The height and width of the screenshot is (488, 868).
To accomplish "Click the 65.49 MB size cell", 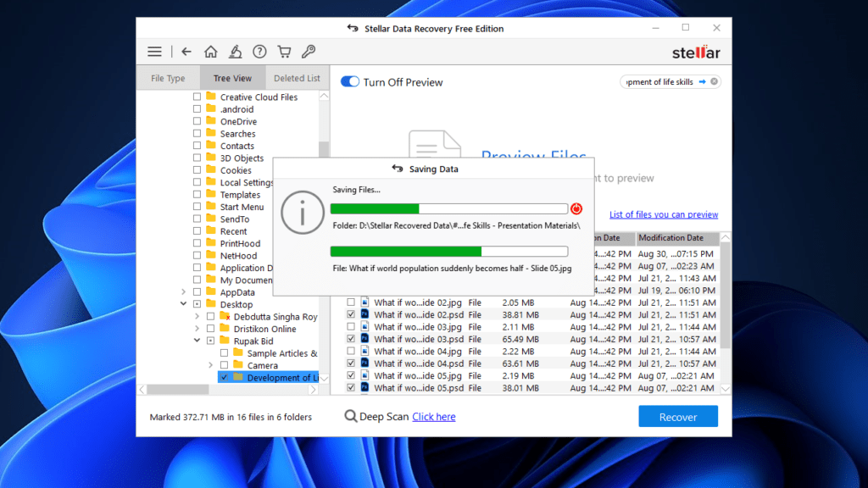I will coord(520,339).
